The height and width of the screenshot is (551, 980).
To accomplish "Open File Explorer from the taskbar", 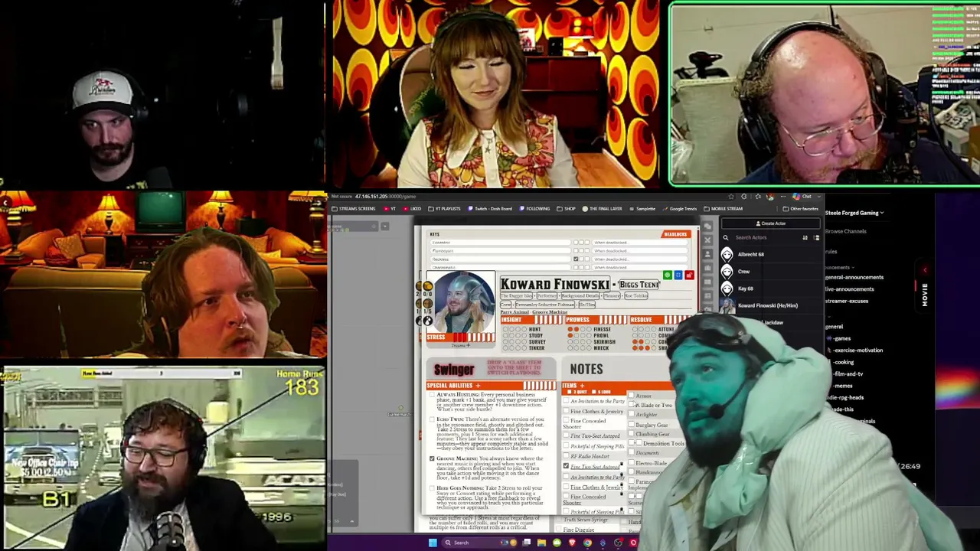I will 541,543.
